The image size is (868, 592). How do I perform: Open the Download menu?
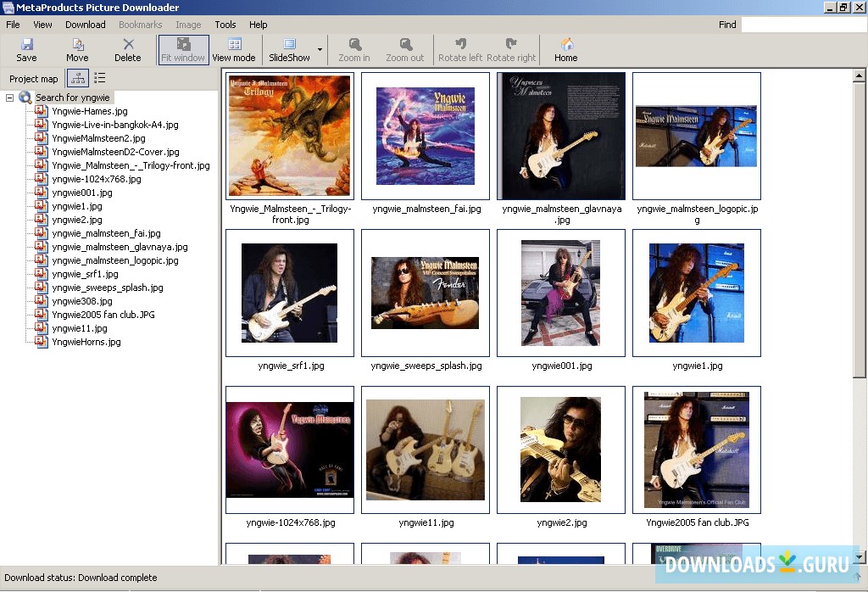coord(85,25)
